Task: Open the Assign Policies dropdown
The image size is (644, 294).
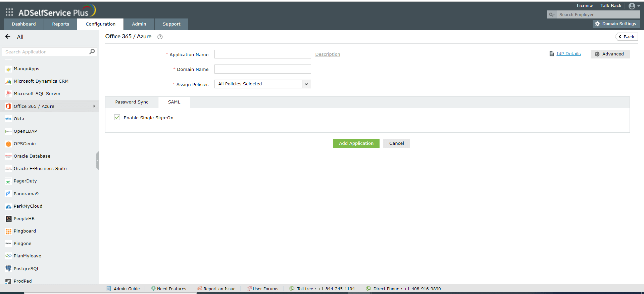Action: tap(262, 84)
